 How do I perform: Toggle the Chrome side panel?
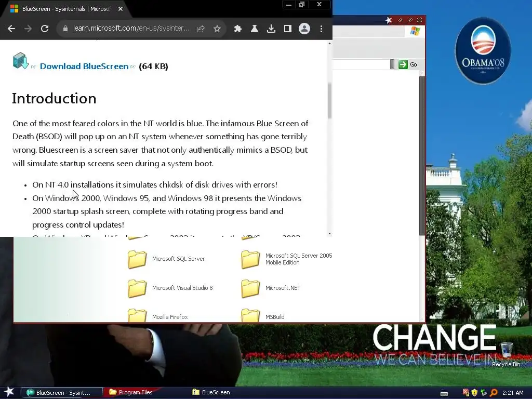click(288, 29)
